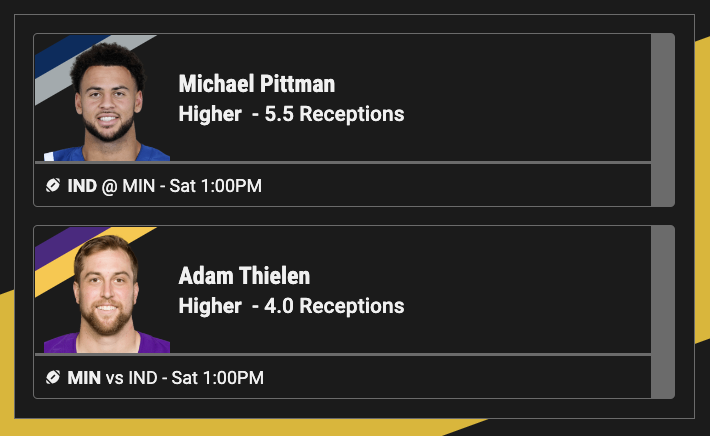The height and width of the screenshot is (436, 710).
Task: Click the gray side bar on Thielen's card
Action: (x=662, y=312)
